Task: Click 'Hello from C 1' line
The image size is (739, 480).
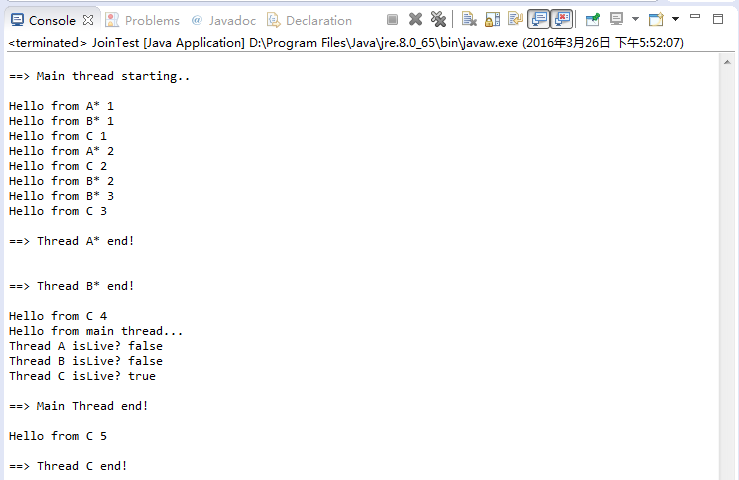Action: (58, 136)
